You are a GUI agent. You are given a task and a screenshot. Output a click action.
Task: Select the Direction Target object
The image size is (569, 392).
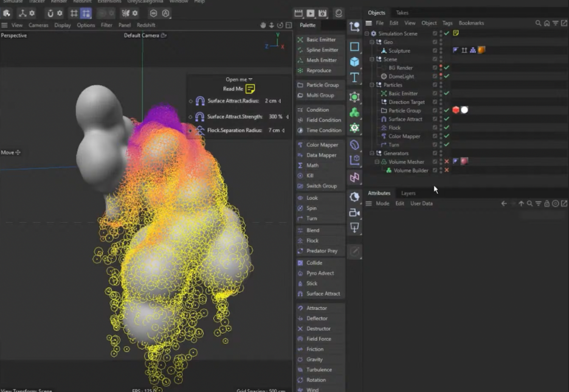point(407,102)
